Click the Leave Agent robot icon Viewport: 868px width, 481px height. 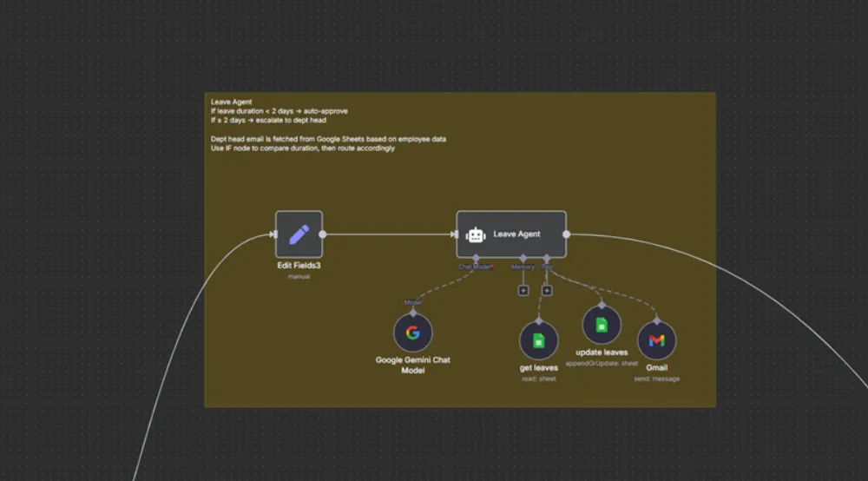click(476, 234)
